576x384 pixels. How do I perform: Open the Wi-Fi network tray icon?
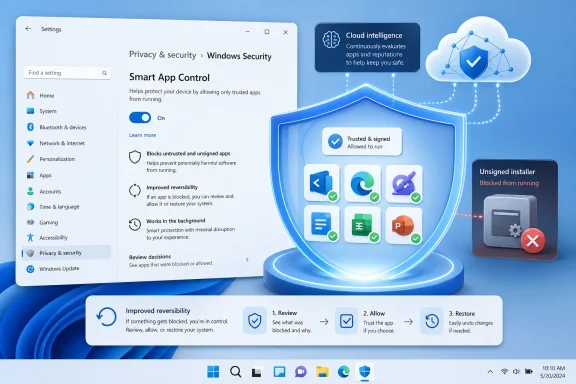pos(504,372)
